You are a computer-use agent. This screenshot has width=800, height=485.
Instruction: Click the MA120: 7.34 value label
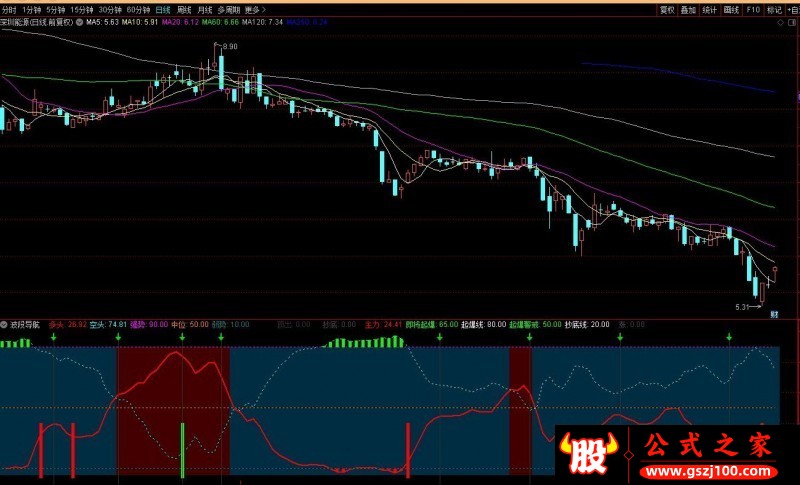coord(262,22)
